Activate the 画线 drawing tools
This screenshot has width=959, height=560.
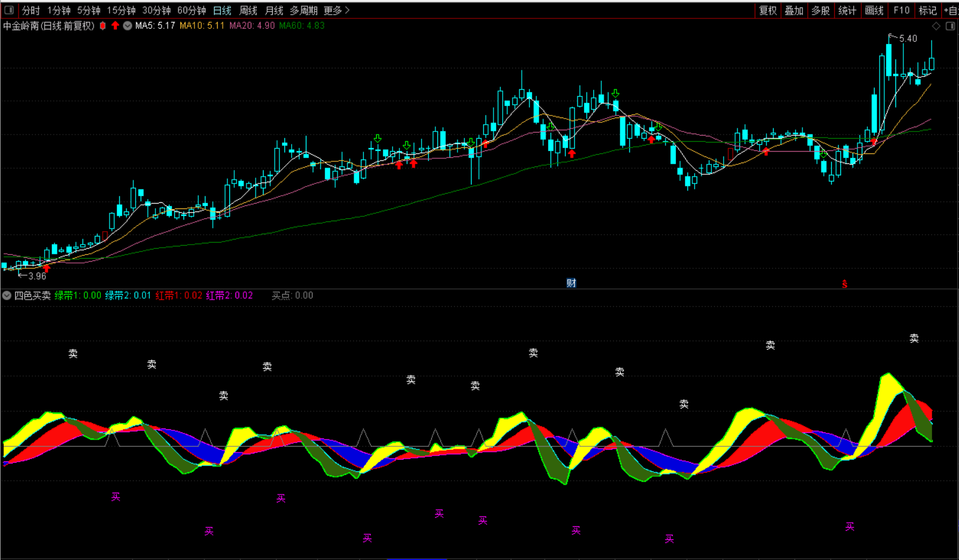(875, 10)
